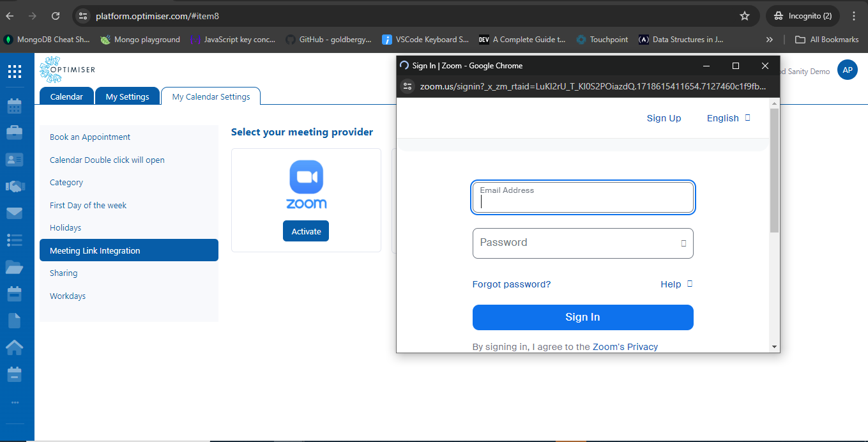868x442 pixels.
Task: Click the briefcase icon in left sidebar
Action: 14,132
